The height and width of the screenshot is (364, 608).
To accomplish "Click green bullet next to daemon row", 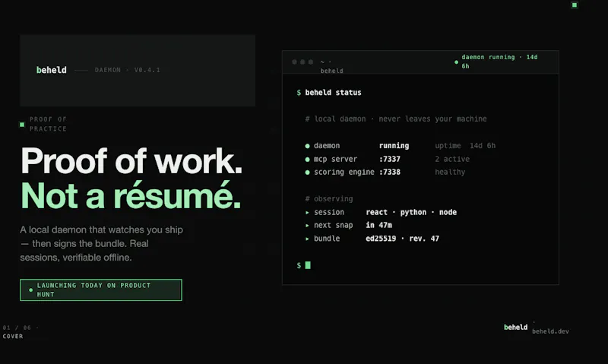I will coord(308,146).
